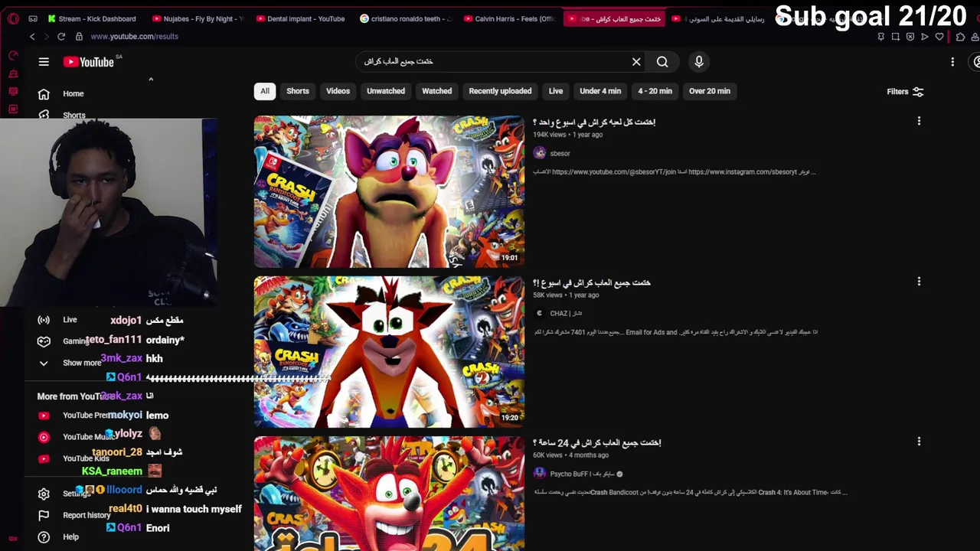This screenshot has width=980, height=551.
Task: Click the play-shaped player icon in the toolbar
Action: pos(925,37)
